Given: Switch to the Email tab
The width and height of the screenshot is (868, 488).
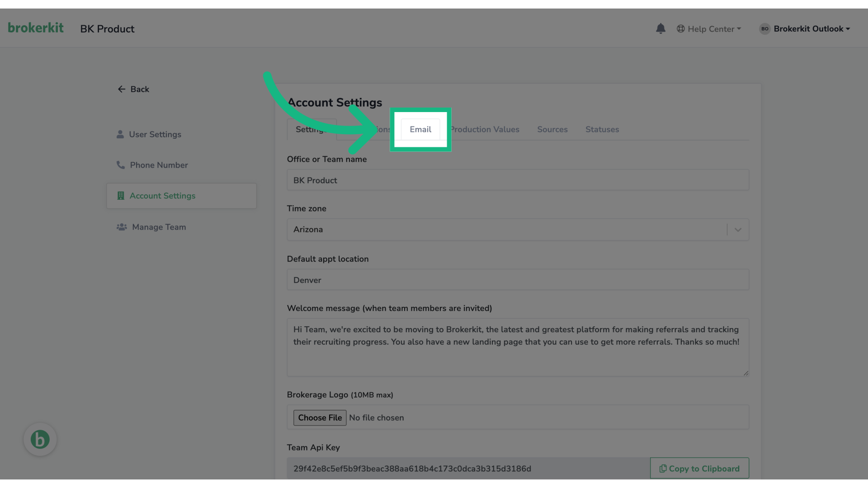Looking at the screenshot, I should tap(420, 130).
